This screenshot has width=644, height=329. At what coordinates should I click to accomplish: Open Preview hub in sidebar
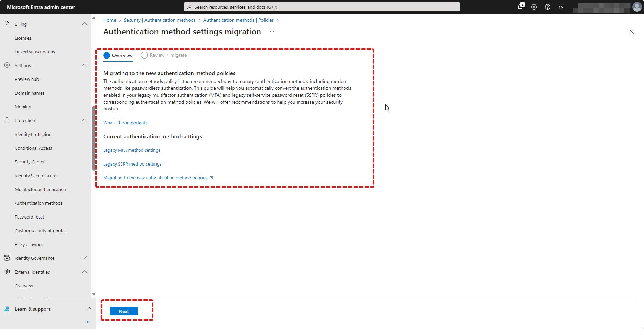[27, 79]
